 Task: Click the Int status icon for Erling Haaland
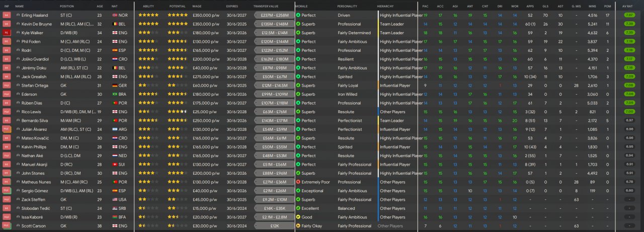tap(7, 15)
